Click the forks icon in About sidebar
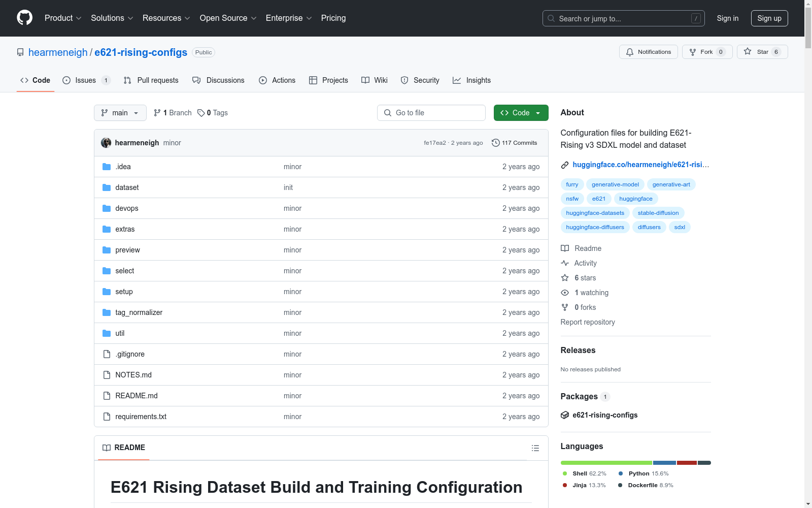Screen dimensions: 812x508 (x=565, y=307)
